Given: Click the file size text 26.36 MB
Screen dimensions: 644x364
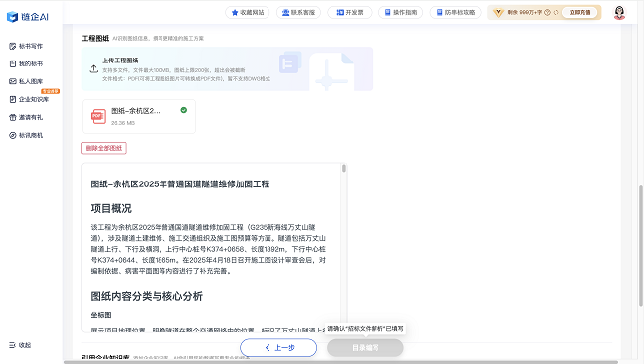Looking at the screenshot, I should (x=123, y=123).
